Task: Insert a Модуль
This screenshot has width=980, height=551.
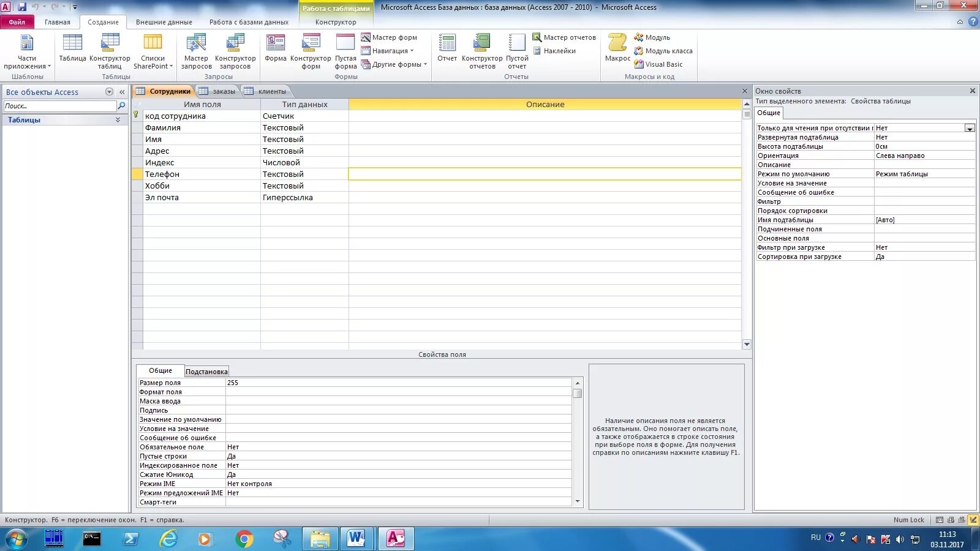Action: click(x=652, y=37)
